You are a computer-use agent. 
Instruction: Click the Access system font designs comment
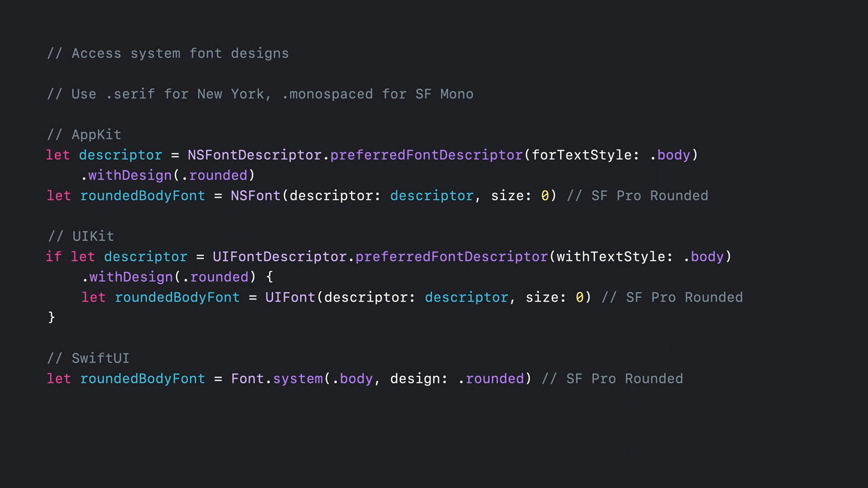(x=168, y=53)
